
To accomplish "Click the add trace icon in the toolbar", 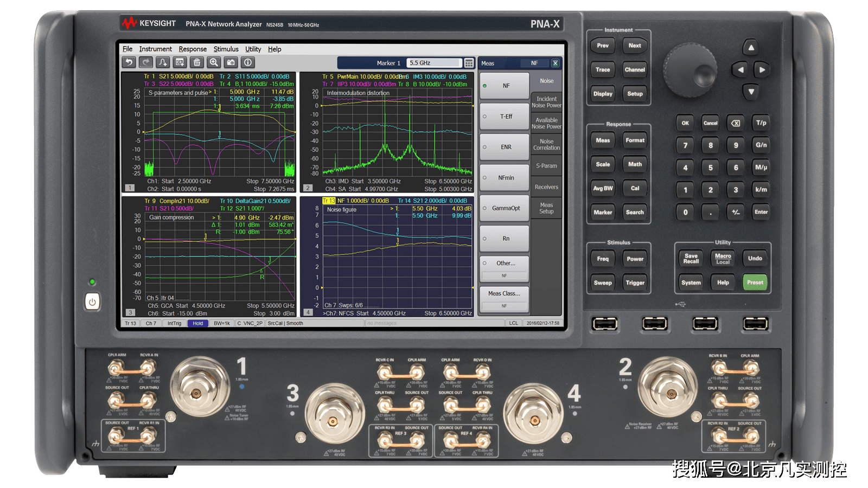I will [163, 62].
